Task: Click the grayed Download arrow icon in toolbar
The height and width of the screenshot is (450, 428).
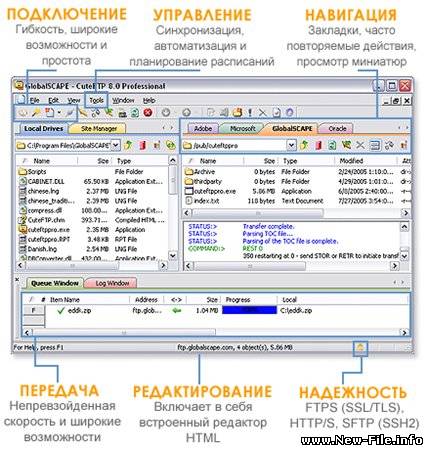Action: point(166,113)
